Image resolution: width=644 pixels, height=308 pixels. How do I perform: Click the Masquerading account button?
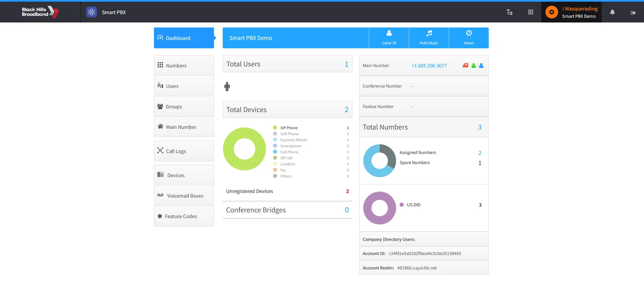(571, 12)
